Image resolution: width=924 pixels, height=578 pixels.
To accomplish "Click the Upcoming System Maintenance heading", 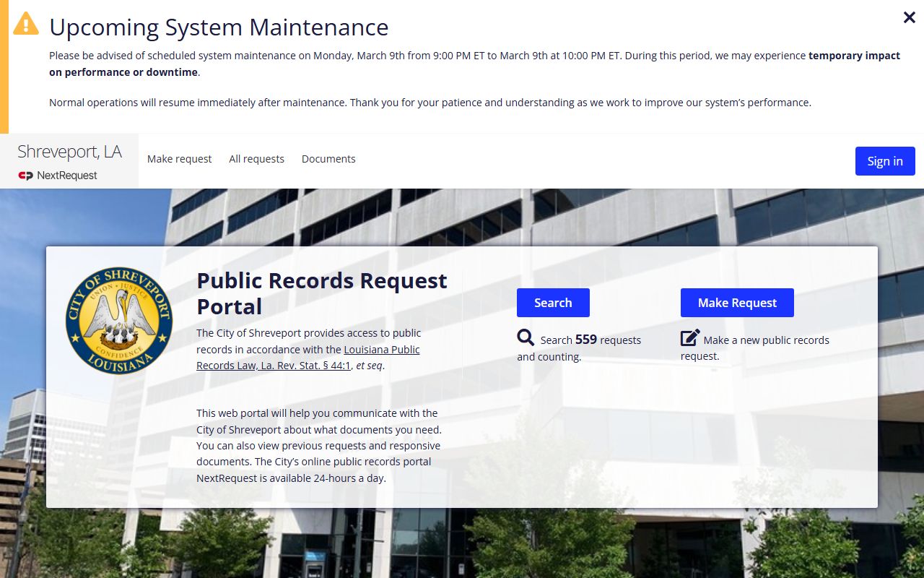I will pyautogui.click(x=219, y=27).
